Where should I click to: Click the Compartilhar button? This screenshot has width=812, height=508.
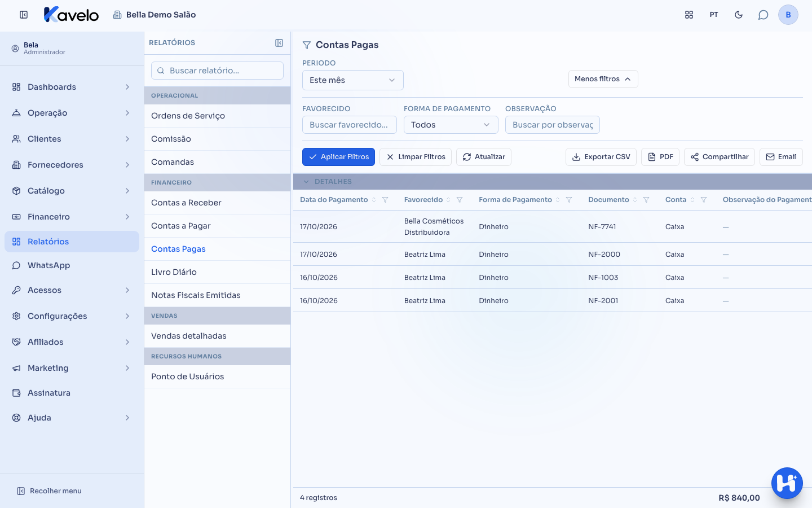click(x=720, y=157)
